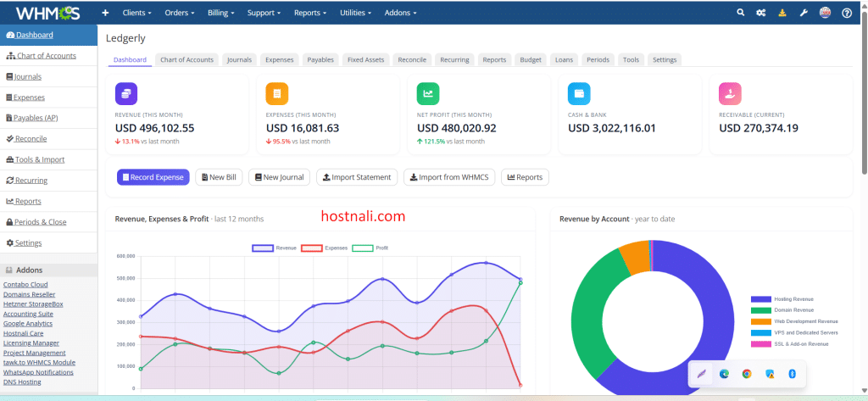Viewport: 868px width, 401px height.
Task: Open the automation gears icon in top bar
Action: pos(761,13)
